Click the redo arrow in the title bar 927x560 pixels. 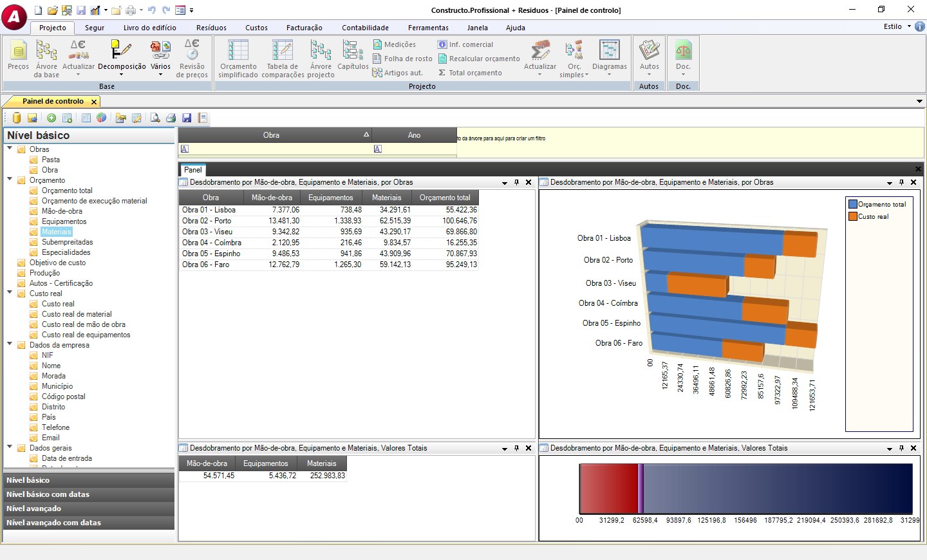[166, 10]
